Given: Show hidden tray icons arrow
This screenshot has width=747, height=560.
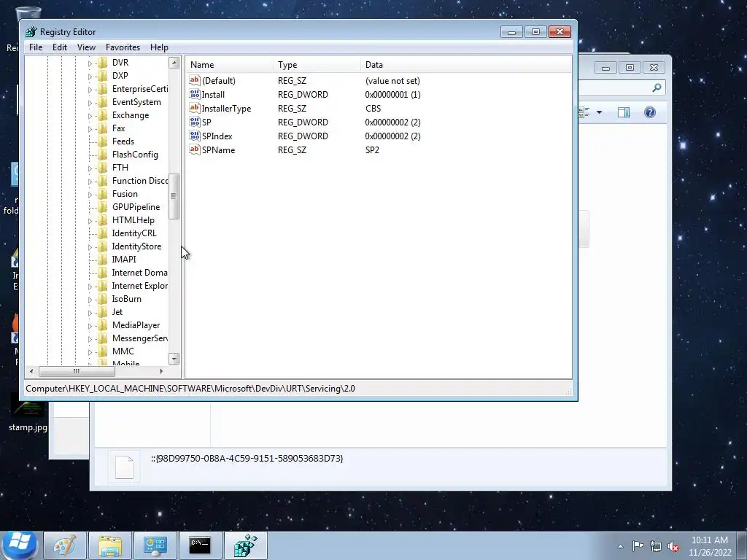Looking at the screenshot, I should point(620,546).
